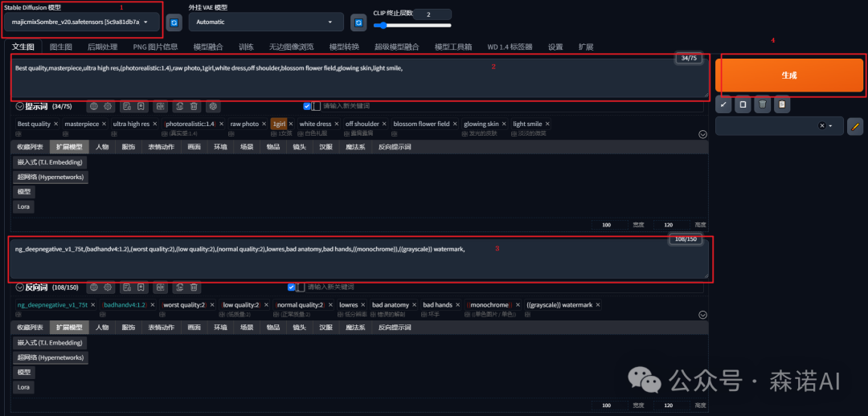The height and width of the screenshot is (416, 868).
Task: Select 服饰 category in the prompt panel
Action: (129, 147)
